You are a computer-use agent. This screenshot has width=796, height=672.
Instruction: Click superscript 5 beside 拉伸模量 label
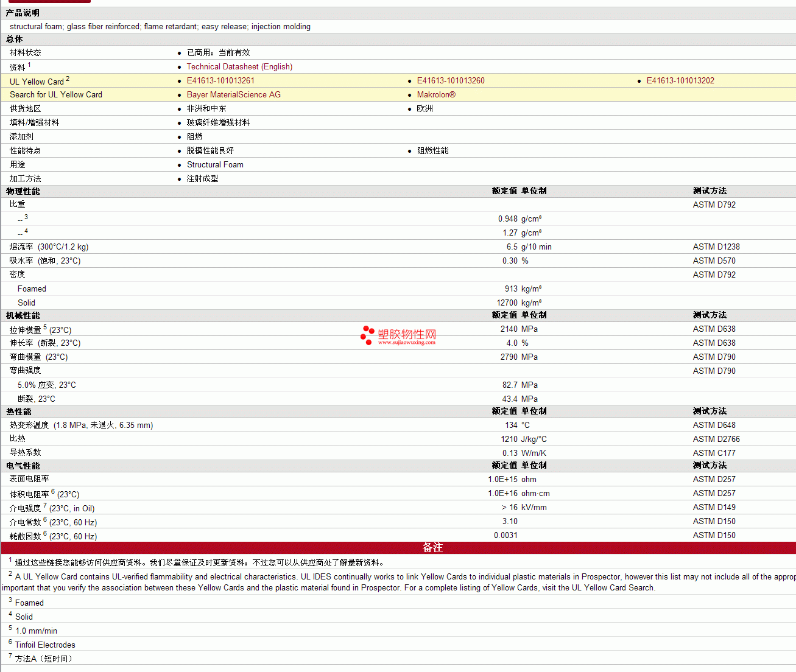pos(45,327)
